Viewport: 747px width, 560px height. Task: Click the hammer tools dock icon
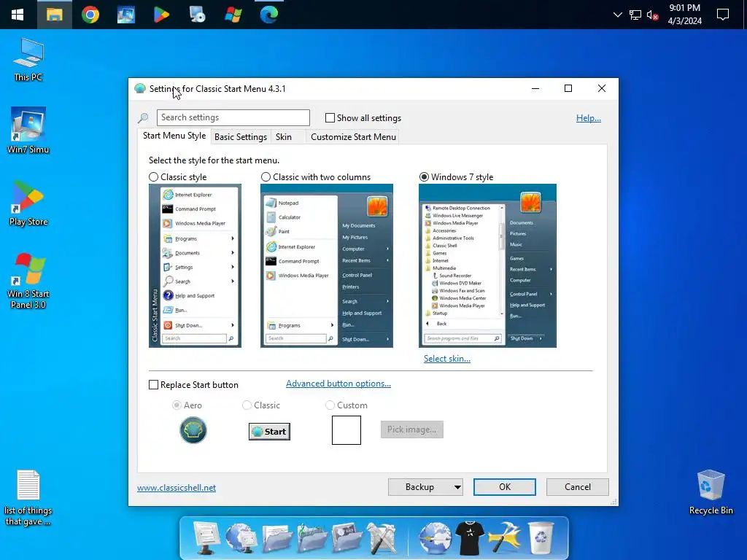tap(505, 538)
